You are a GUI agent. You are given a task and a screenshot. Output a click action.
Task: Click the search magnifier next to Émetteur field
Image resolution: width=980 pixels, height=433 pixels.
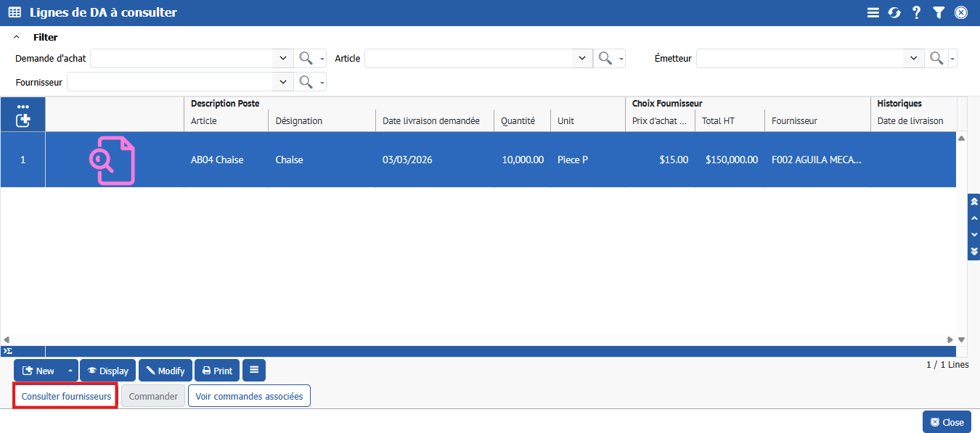pos(936,59)
